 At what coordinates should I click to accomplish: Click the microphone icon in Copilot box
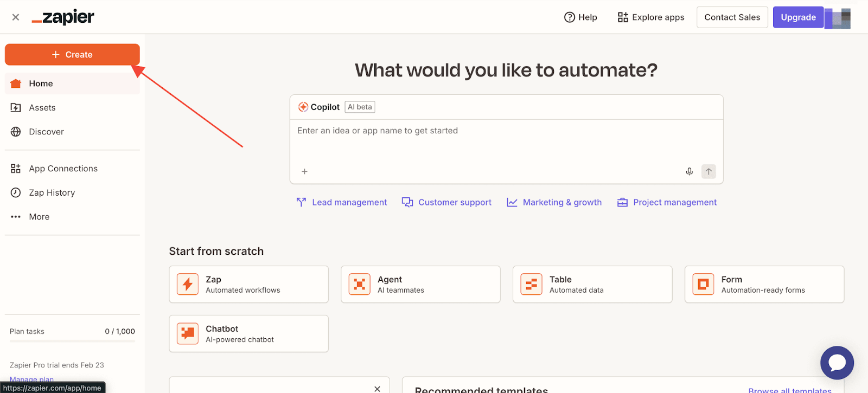click(689, 171)
